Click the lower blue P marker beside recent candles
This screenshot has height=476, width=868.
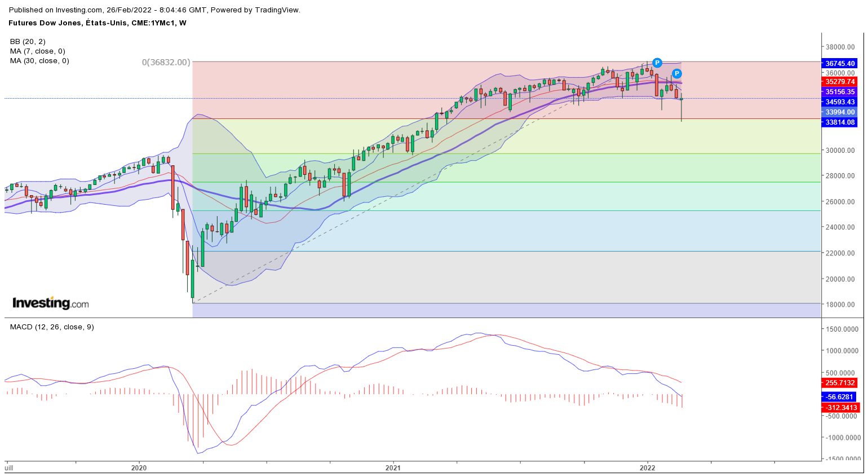coord(677,74)
